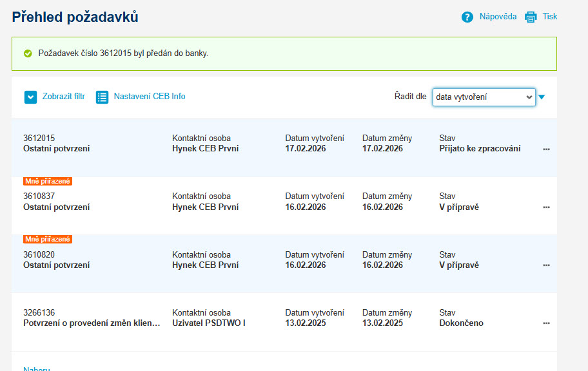Click the Nastavení CEB Info list icon
This screenshot has height=371, width=588.
click(x=102, y=97)
